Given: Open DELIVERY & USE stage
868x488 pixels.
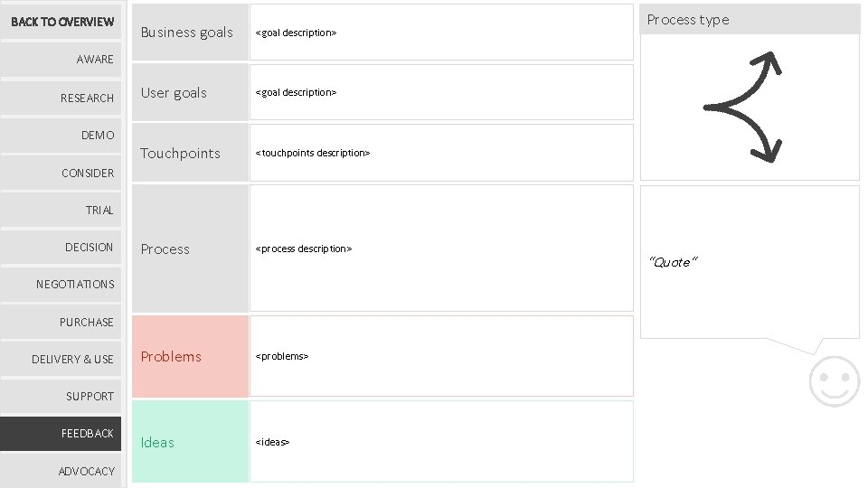Looking at the screenshot, I should tap(61, 359).
